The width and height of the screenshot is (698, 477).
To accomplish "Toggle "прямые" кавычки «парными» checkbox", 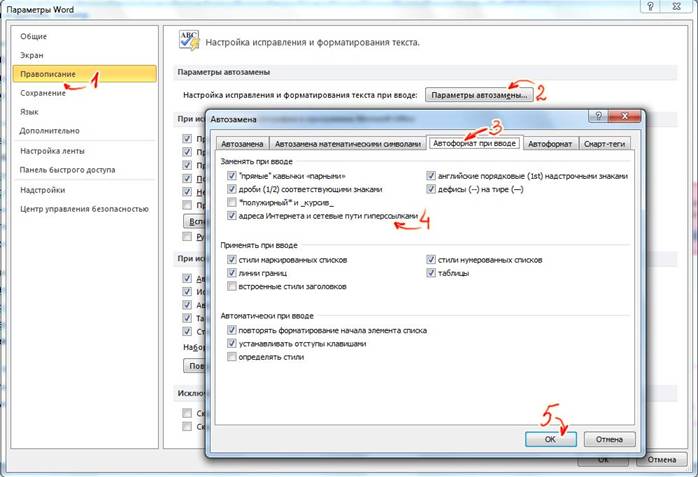I will click(x=231, y=176).
